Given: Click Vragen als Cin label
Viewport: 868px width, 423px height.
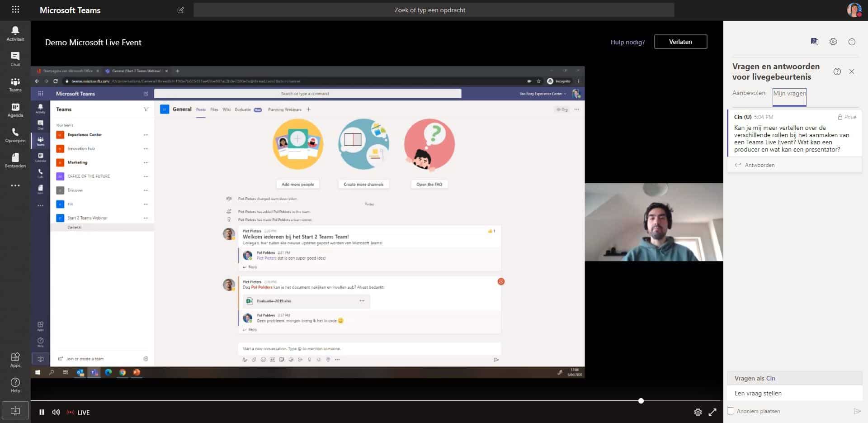Looking at the screenshot, I should (x=755, y=378).
